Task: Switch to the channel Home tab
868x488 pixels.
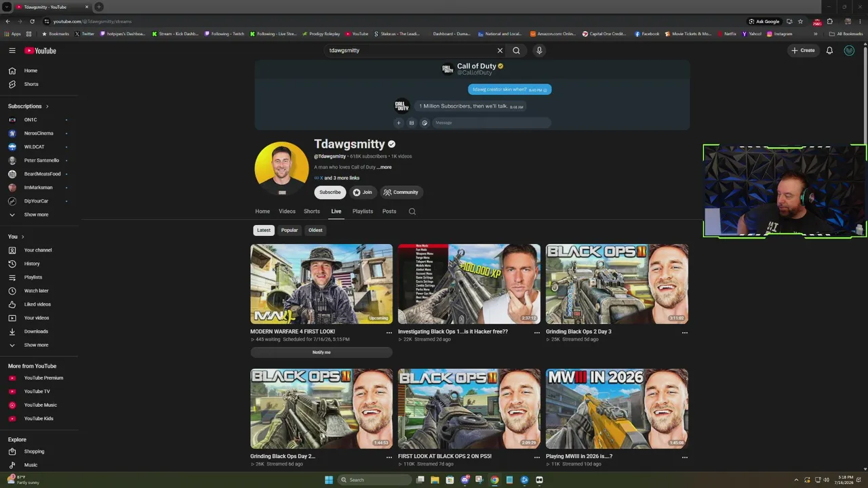Action: (262, 211)
